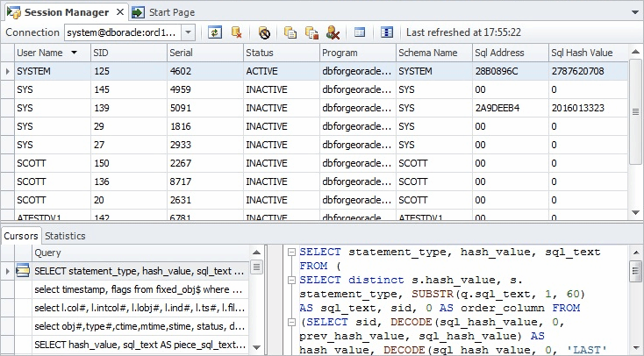Sort by the Status column header
The width and height of the screenshot is (644, 356).
pos(282,53)
